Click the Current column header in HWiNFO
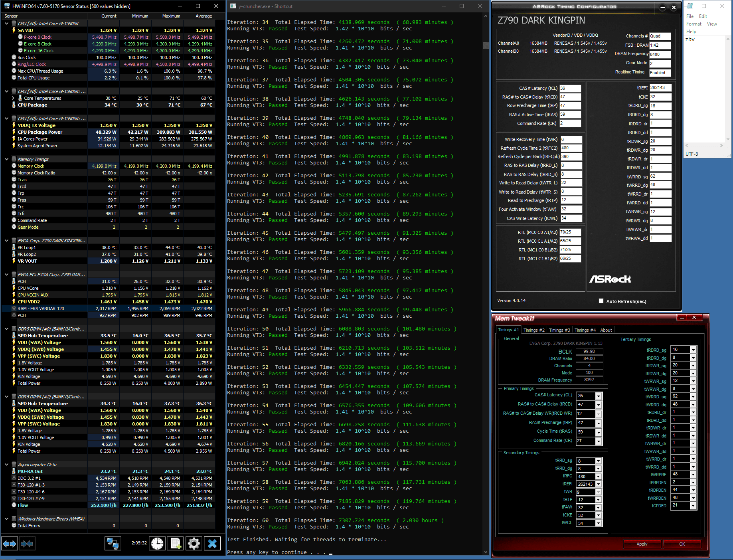 pos(103,16)
